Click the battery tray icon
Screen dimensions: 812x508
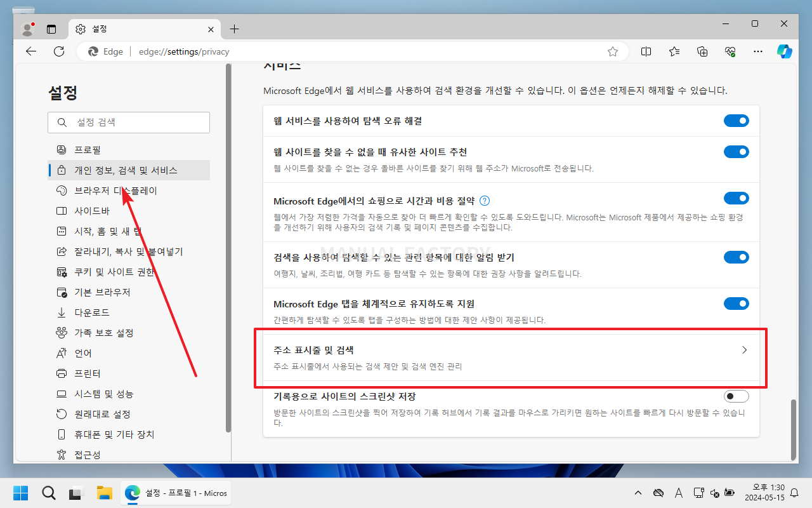pyautogui.click(x=729, y=493)
